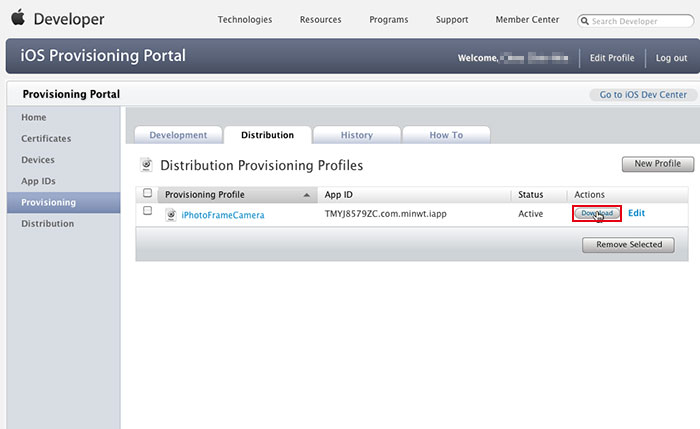The image size is (700, 429).
Task: Open Member Center
Action: click(x=527, y=20)
